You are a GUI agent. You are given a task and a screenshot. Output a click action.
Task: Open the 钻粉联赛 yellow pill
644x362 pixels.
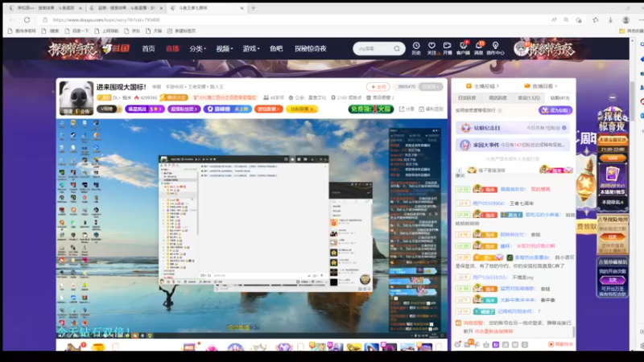click(302, 109)
